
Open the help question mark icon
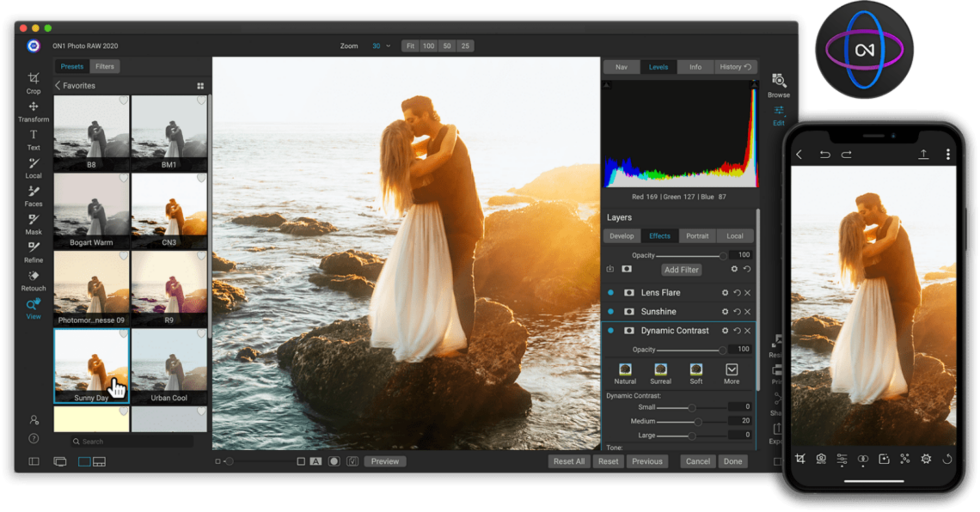[x=33, y=438]
